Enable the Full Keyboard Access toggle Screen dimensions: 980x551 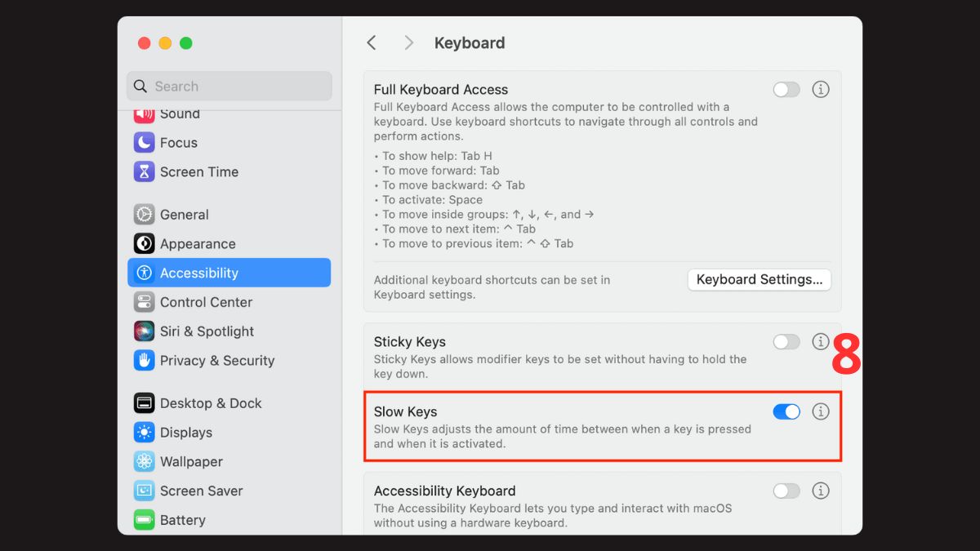point(786,90)
